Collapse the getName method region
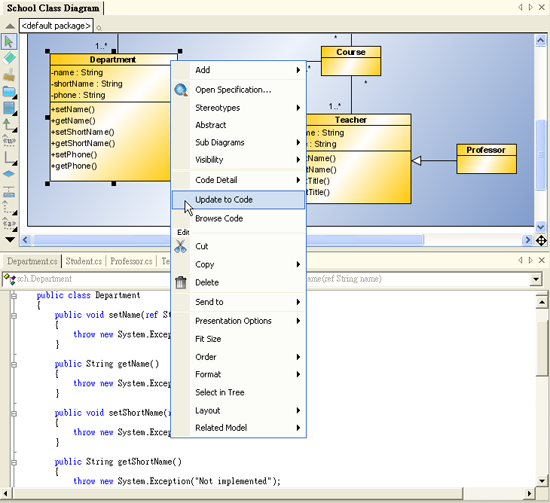This screenshot has height=503, width=550. coord(14,365)
